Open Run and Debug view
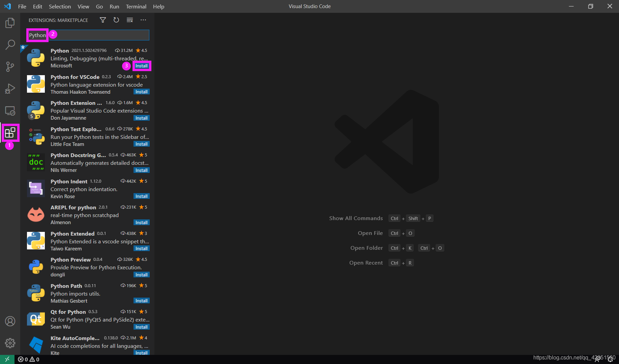This screenshot has width=619, height=364. click(x=10, y=89)
